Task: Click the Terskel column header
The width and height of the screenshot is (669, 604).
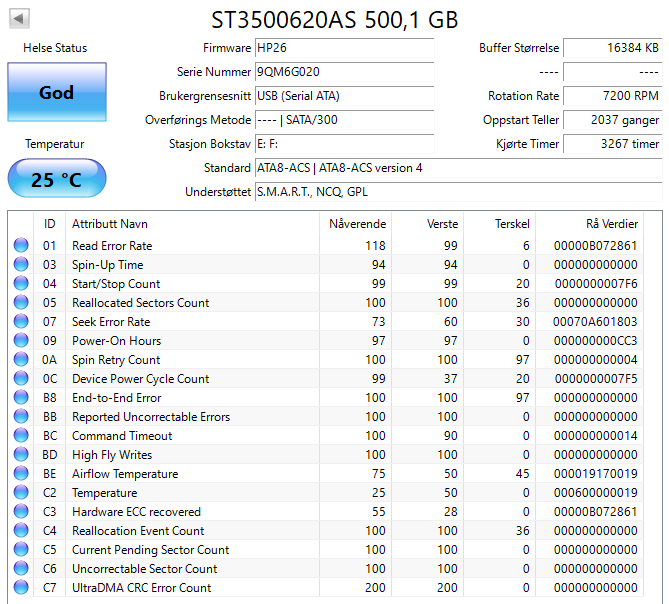Action: [511, 224]
